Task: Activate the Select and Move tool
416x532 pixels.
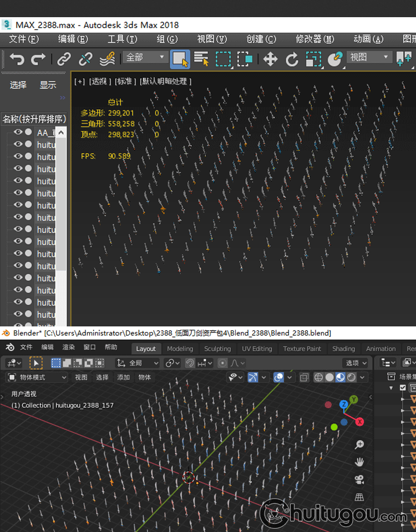Action: click(x=270, y=59)
